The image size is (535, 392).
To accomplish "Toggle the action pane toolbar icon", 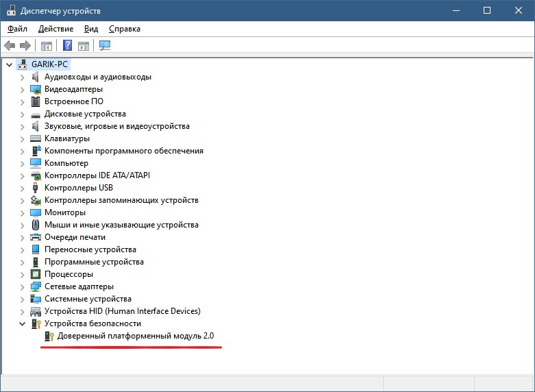I will coord(84,45).
